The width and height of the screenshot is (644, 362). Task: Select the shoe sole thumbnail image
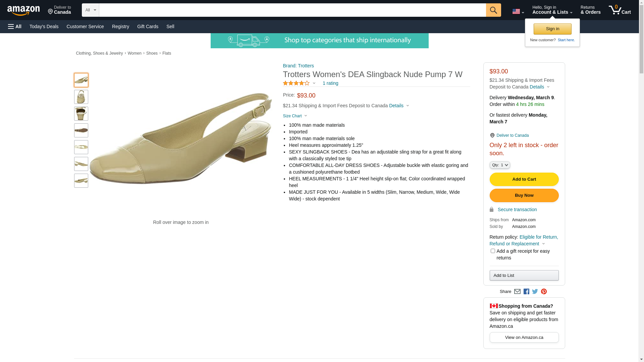click(81, 130)
